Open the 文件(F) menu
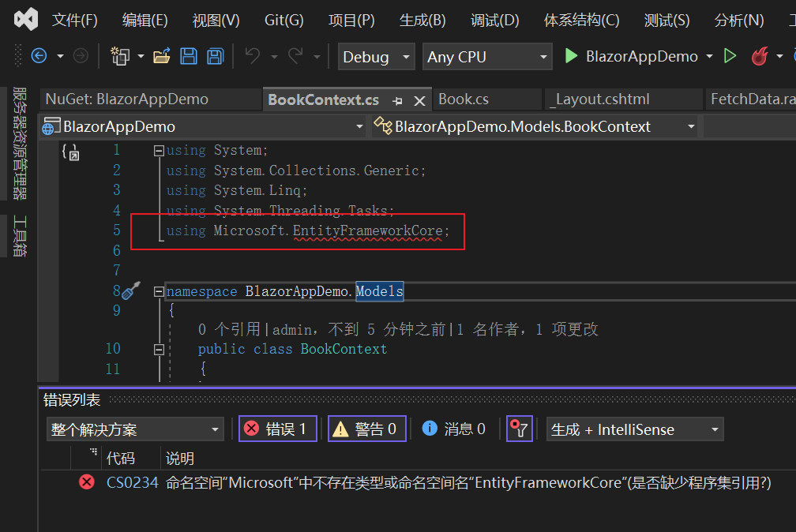Viewport: 796px width, 532px height. click(74, 20)
